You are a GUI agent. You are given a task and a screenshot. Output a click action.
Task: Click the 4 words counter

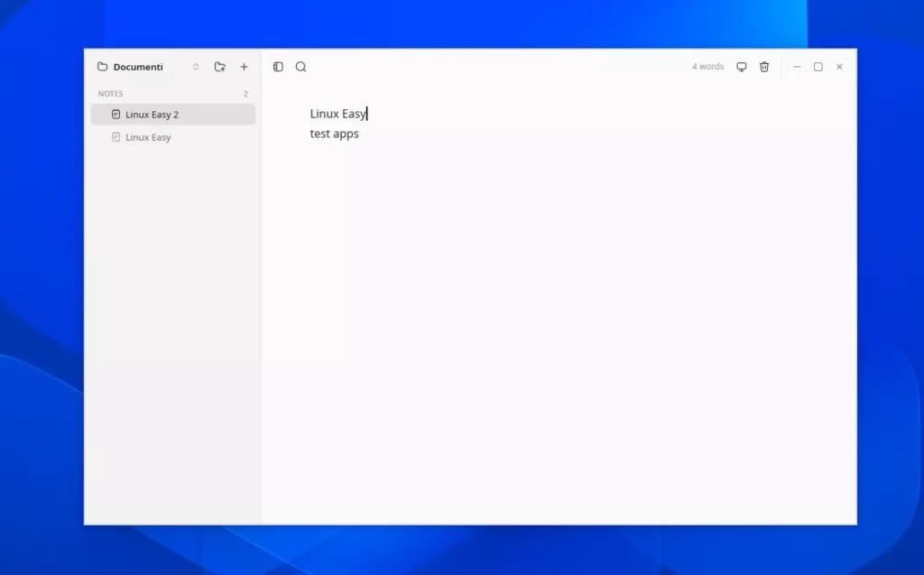(x=707, y=67)
